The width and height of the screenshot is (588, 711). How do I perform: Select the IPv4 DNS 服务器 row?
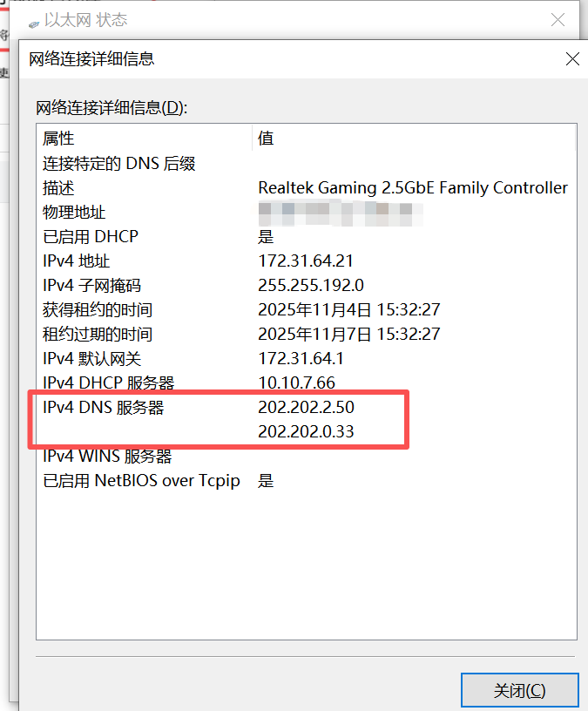[x=104, y=407]
